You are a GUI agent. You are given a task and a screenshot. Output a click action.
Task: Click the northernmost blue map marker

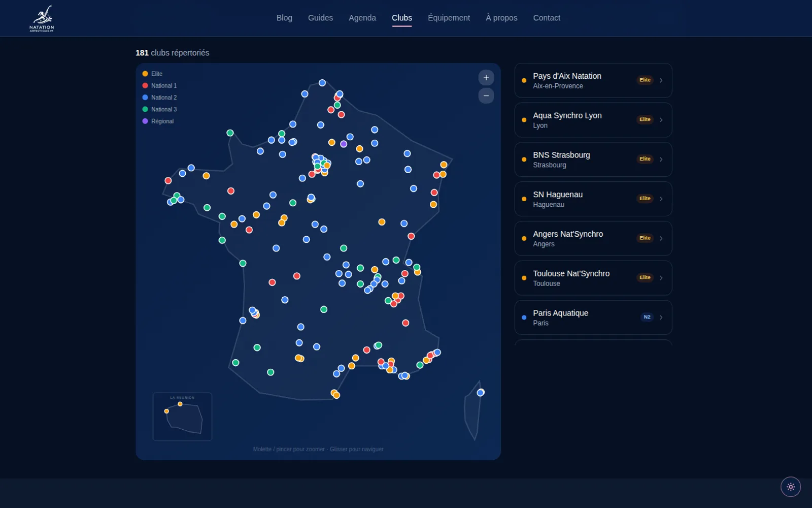[x=322, y=83]
